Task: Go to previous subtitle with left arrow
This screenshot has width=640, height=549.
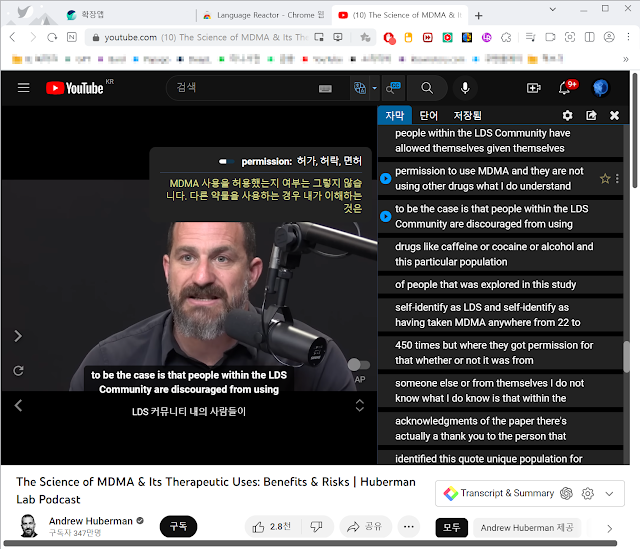Action: [x=18, y=405]
